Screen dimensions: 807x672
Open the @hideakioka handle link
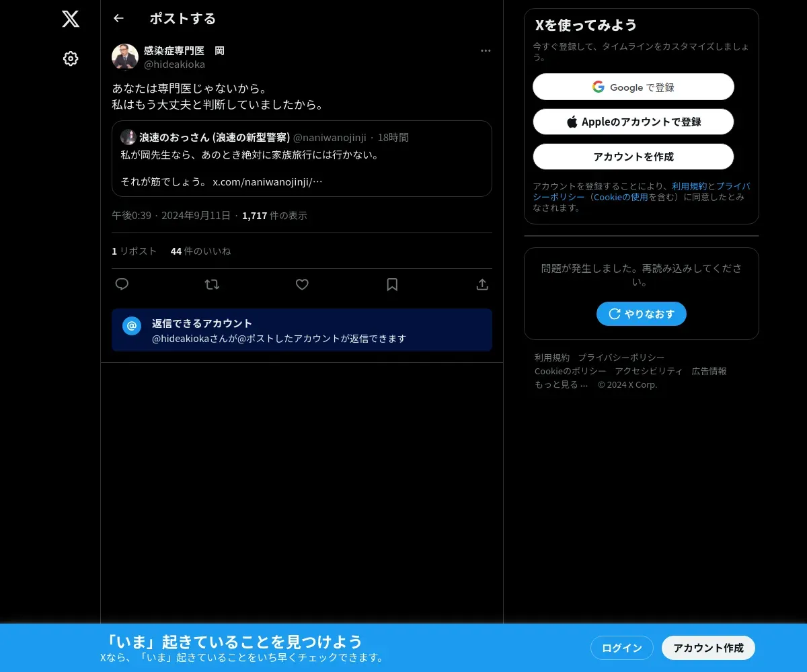[174, 65]
